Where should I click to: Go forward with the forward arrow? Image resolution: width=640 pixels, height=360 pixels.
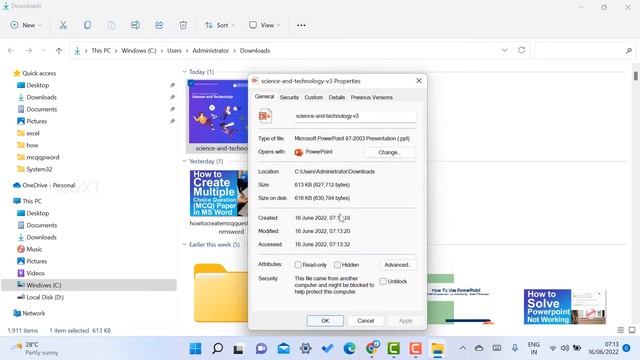(29, 51)
